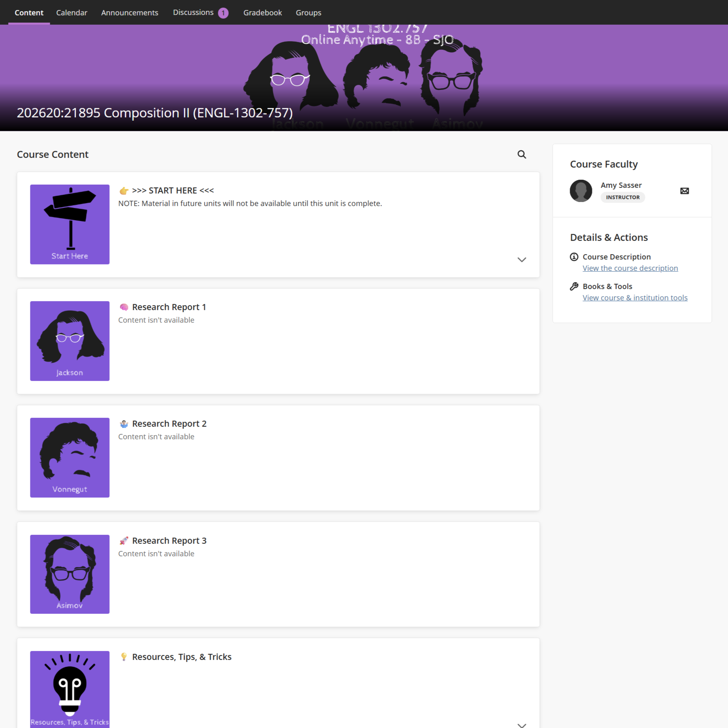Open the Announcements tab

(129, 12)
